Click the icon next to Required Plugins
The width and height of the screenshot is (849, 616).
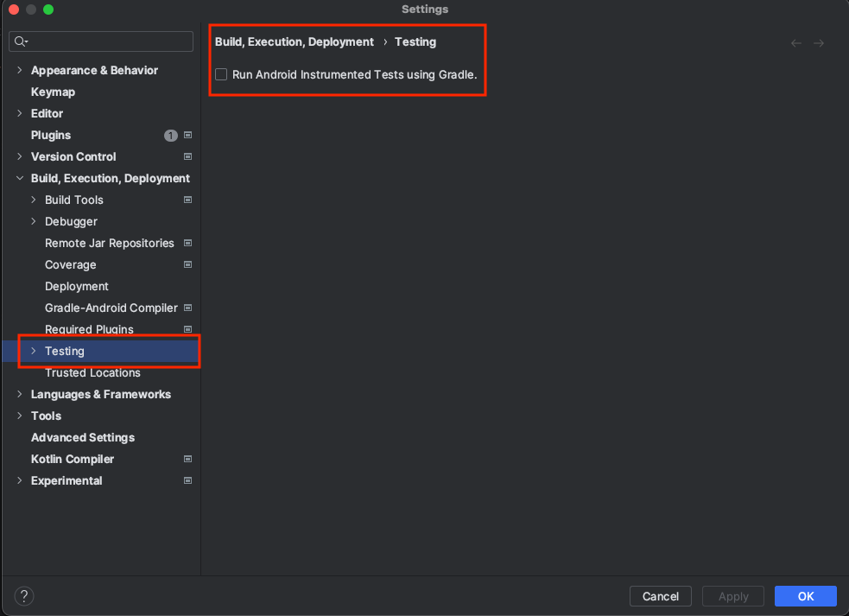click(187, 329)
